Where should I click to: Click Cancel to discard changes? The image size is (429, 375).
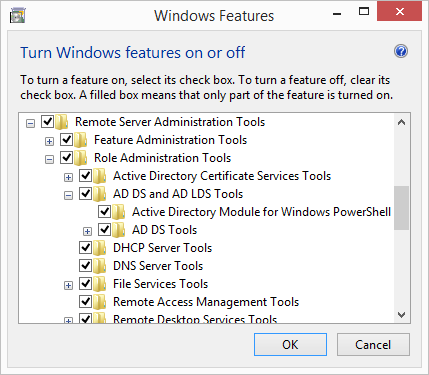coord(373,345)
